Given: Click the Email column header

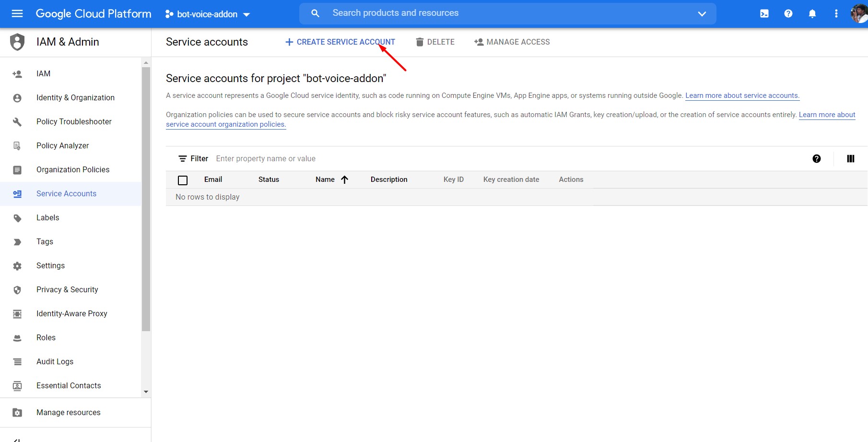Looking at the screenshot, I should (x=213, y=179).
